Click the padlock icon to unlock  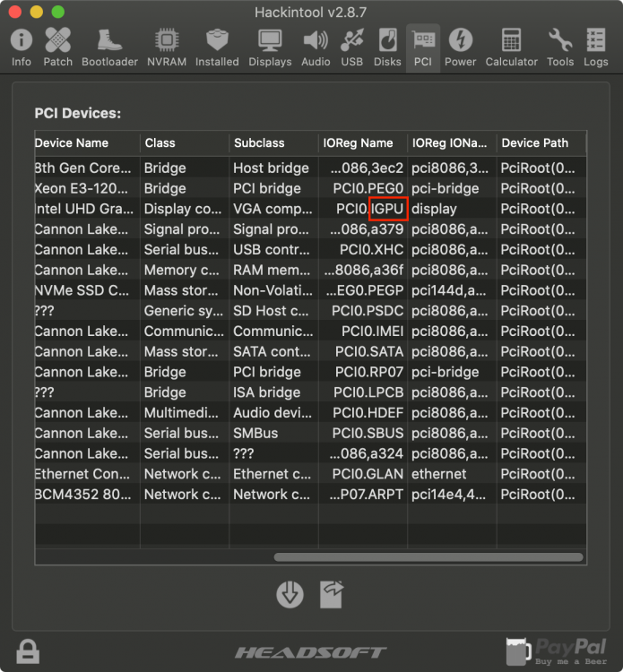28,651
